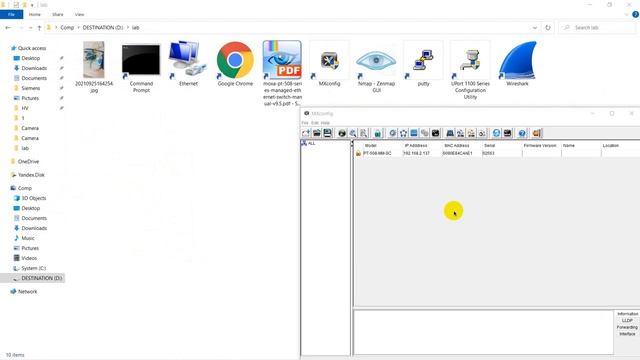Viewport: 640px width, 360px height.
Task: Open the Command Prompt shortcut
Action: [141, 67]
